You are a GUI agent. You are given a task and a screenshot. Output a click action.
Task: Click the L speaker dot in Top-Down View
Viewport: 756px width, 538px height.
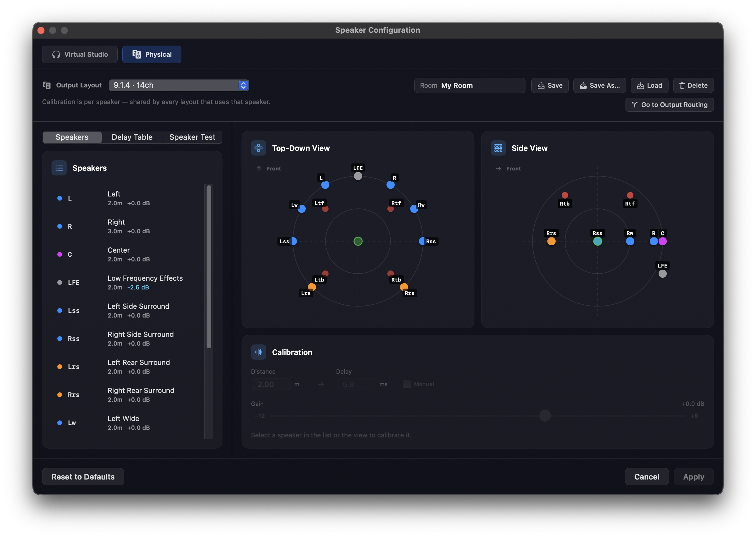point(325,185)
